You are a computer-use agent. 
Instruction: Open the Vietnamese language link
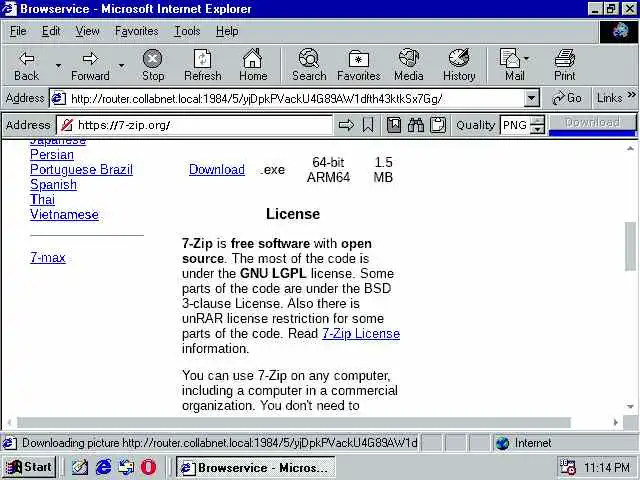(x=64, y=215)
